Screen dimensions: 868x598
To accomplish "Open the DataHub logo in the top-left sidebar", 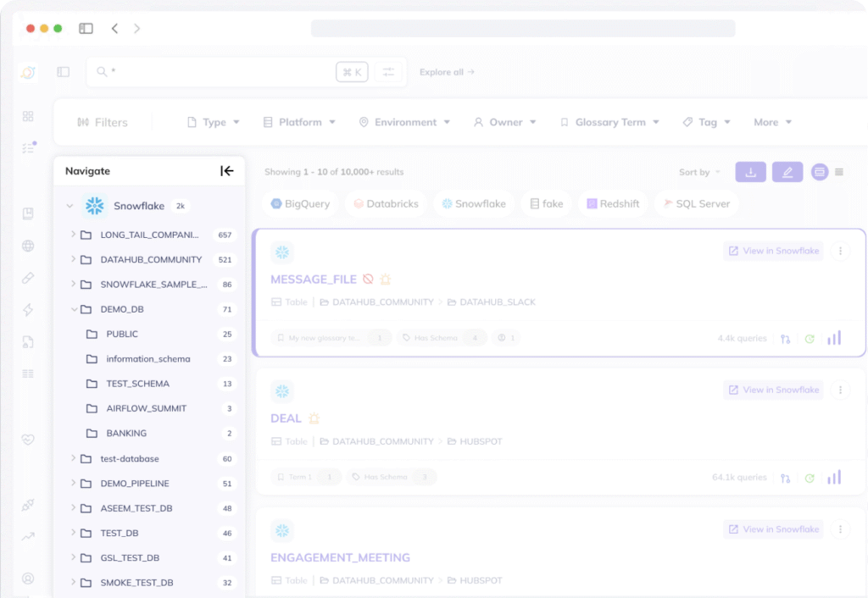I will point(26,72).
